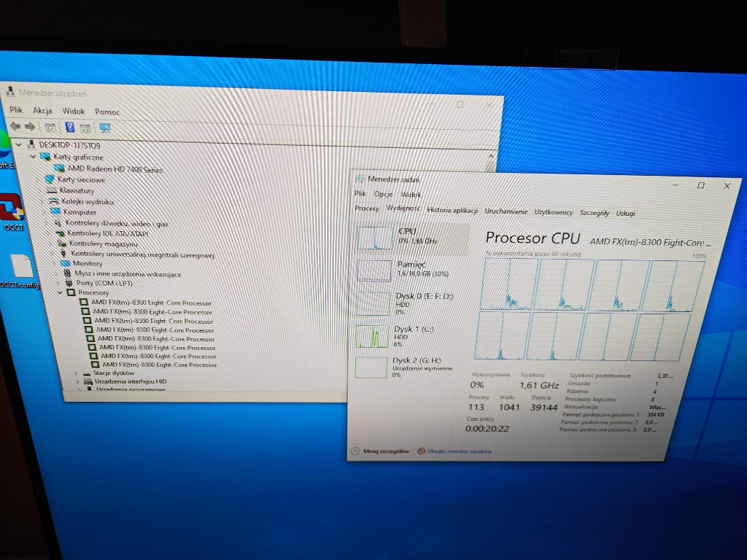The image size is (747, 560).
Task: Open Widok menu in Task Manager
Action: (411, 194)
